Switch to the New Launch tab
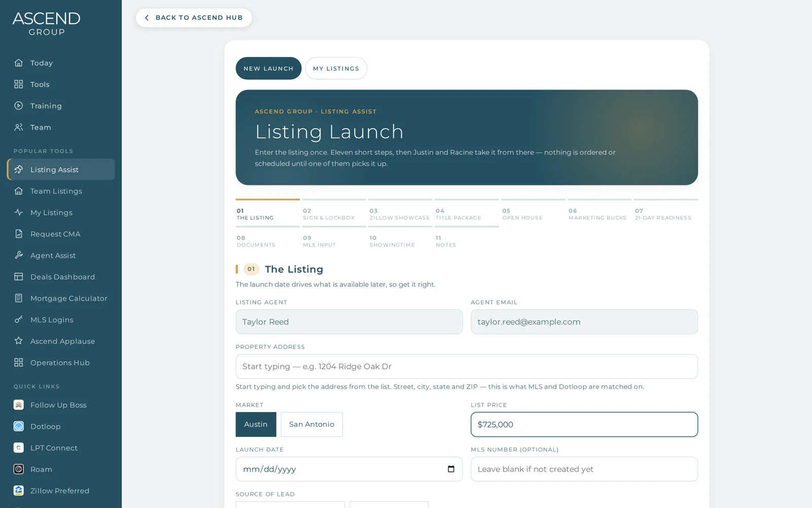This screenshot has height=508, width=812. [268, 68]
